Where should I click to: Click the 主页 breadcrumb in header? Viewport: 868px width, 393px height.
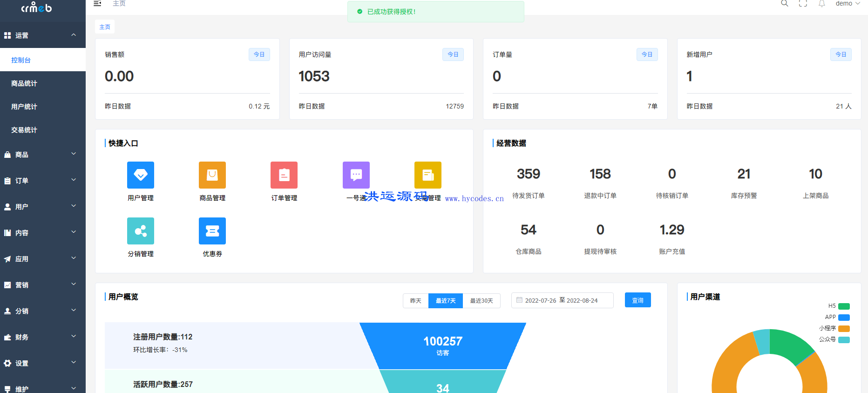[119, 3]
